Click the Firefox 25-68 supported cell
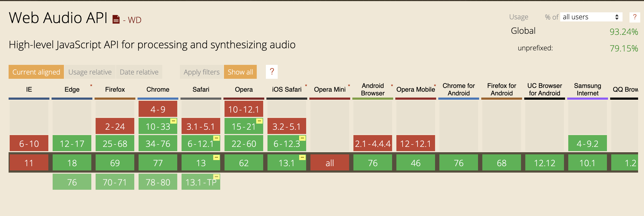 pyautogui.click(x=115, y=143)
